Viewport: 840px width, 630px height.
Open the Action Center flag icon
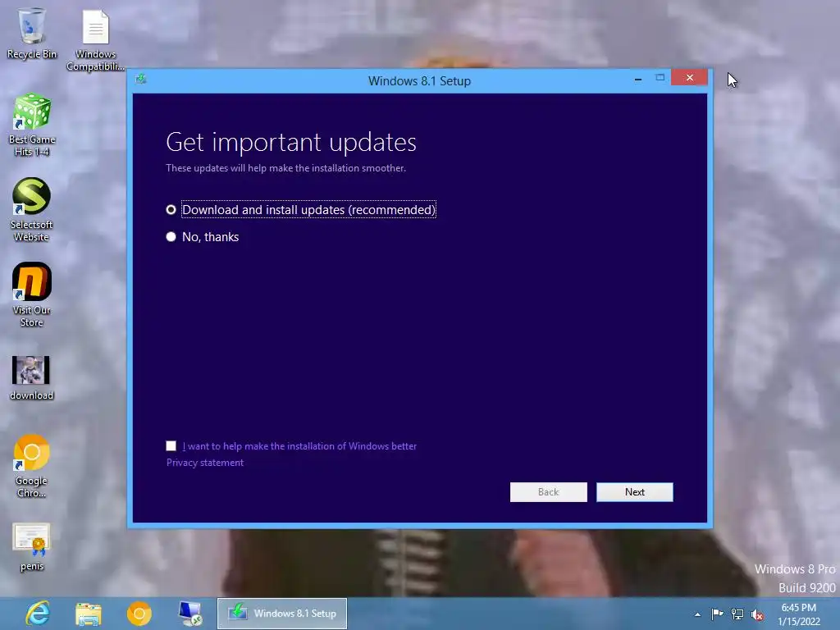coord(717,614)
